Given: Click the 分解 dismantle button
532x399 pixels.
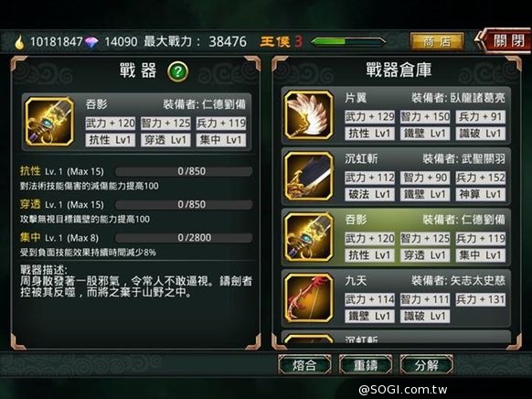Looking at the screenshot, I should pos(427,365).
